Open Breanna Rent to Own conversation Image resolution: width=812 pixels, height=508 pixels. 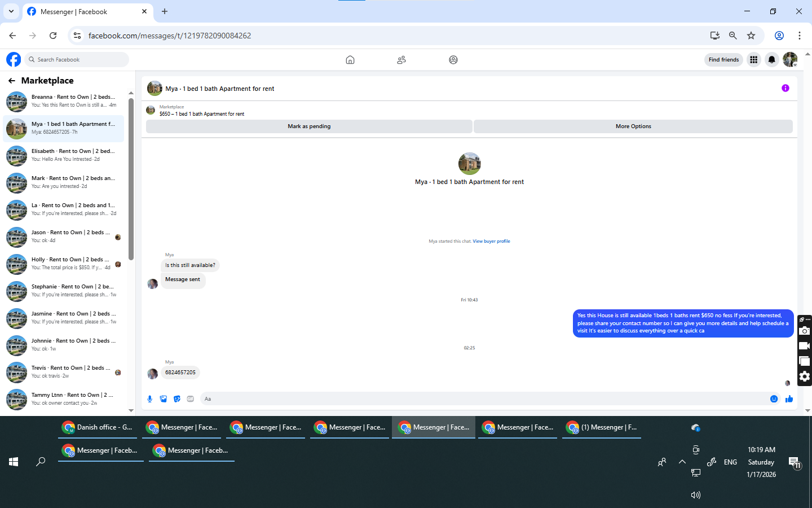[x=63, y=102]
